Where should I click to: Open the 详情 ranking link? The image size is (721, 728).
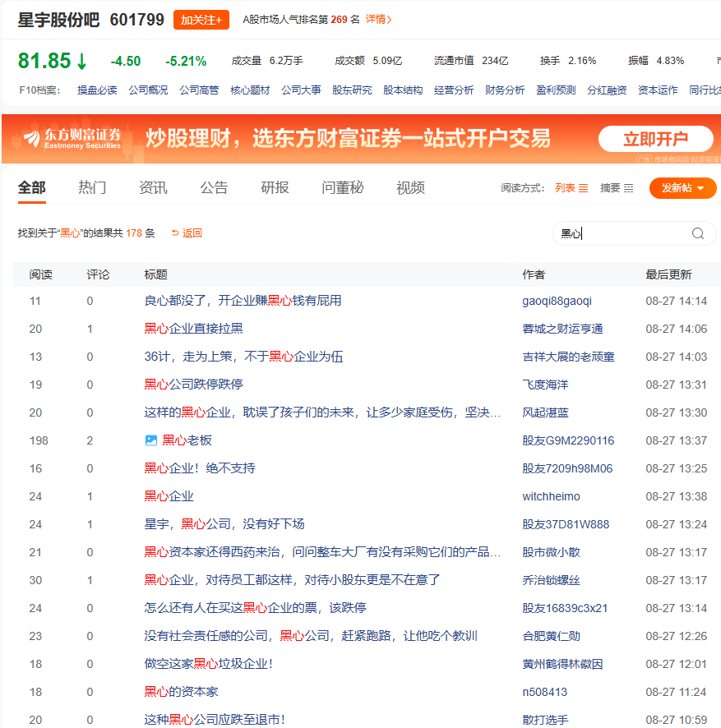(379, 20)
